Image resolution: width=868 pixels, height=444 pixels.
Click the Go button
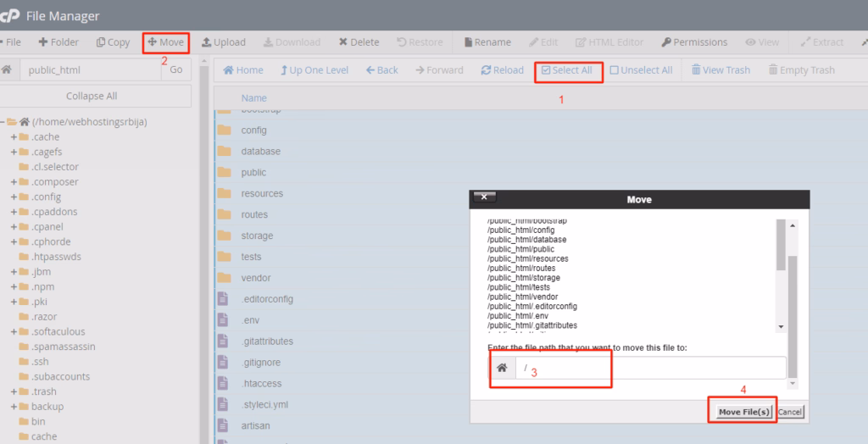176,69
